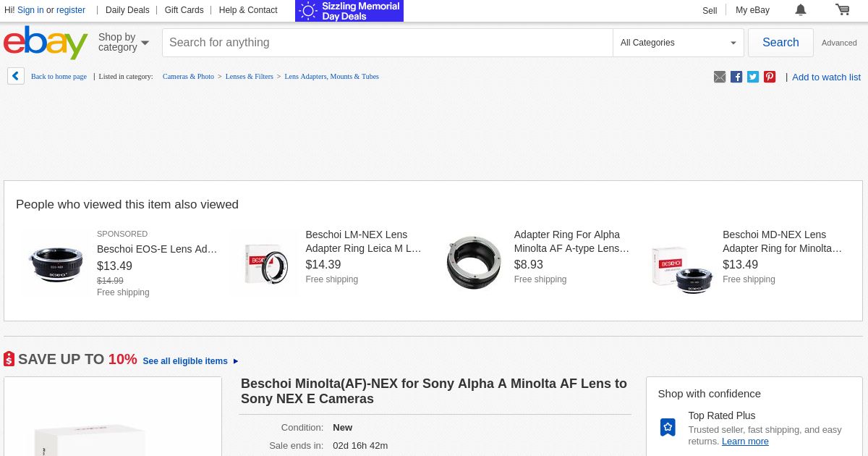Click the Top Rated Plus badge icon
Screen dimensions: 868x456
pos(668,427)
